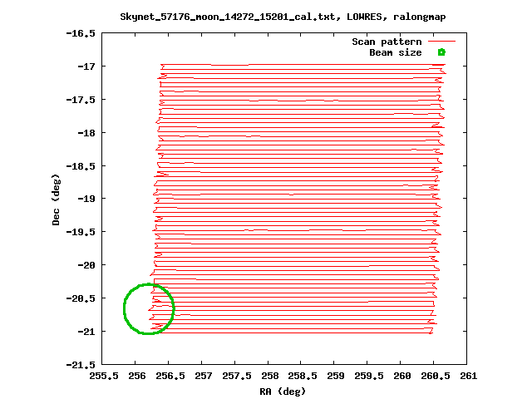The image size is (532, 399).
Task: Click the 'RA (deg)' axis label
Action: click(x=283, y=392)
